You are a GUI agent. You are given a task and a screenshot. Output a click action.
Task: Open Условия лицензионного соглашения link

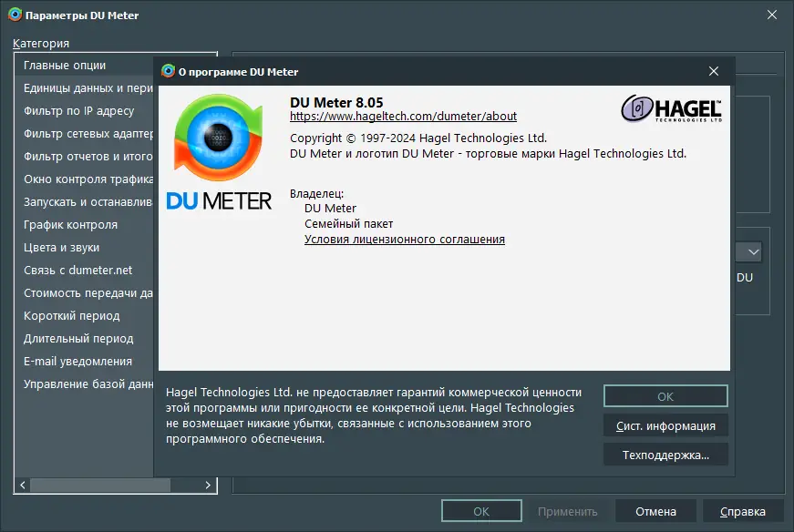click(x=405, y=240)
